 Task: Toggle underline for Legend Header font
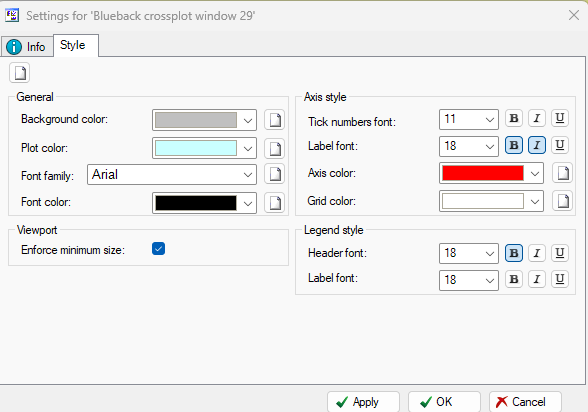[x=560, y=253]
